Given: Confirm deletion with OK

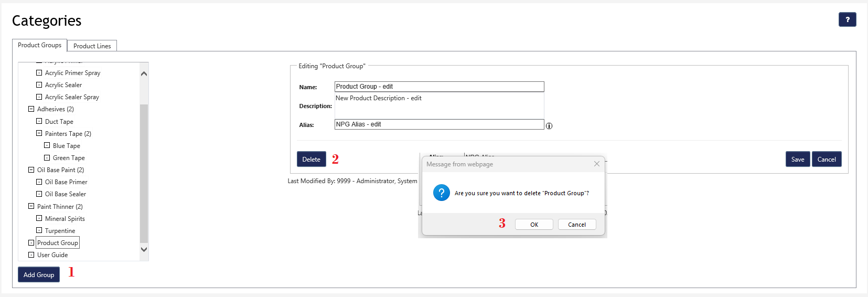Looking at the screenshot, I should [534, 225].
